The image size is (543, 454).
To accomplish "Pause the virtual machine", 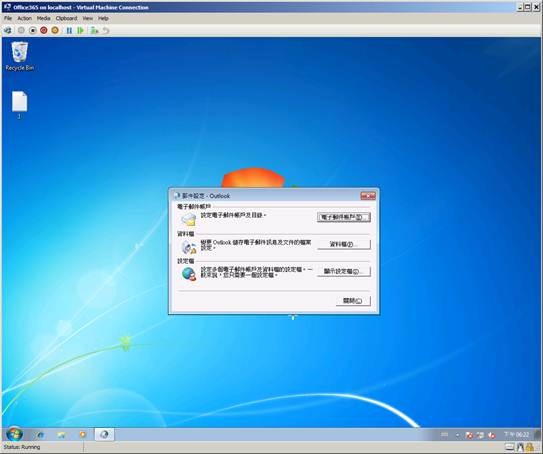I will tap(69, 30).
